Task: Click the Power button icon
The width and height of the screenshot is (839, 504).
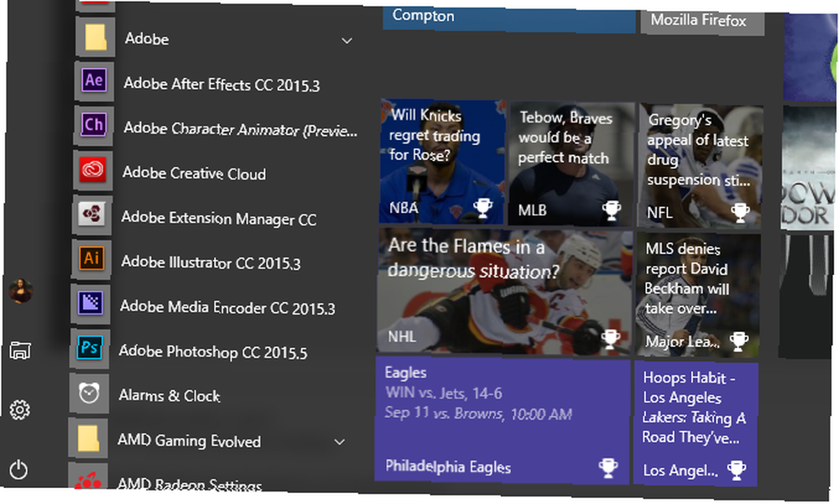Action: point(18,470)
